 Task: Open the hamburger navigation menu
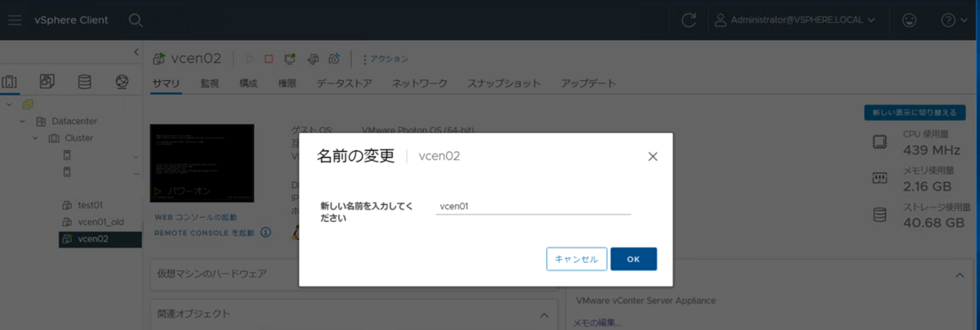pos(15,20)
